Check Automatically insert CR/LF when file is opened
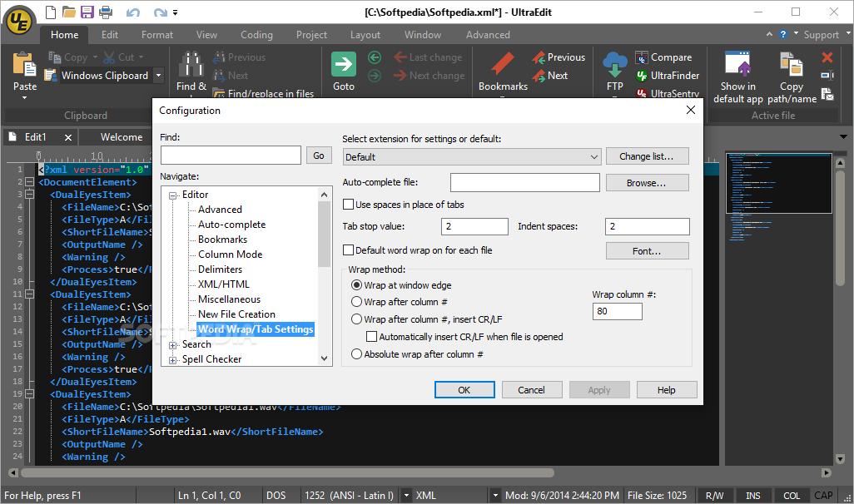 click(x=371, y=337)
